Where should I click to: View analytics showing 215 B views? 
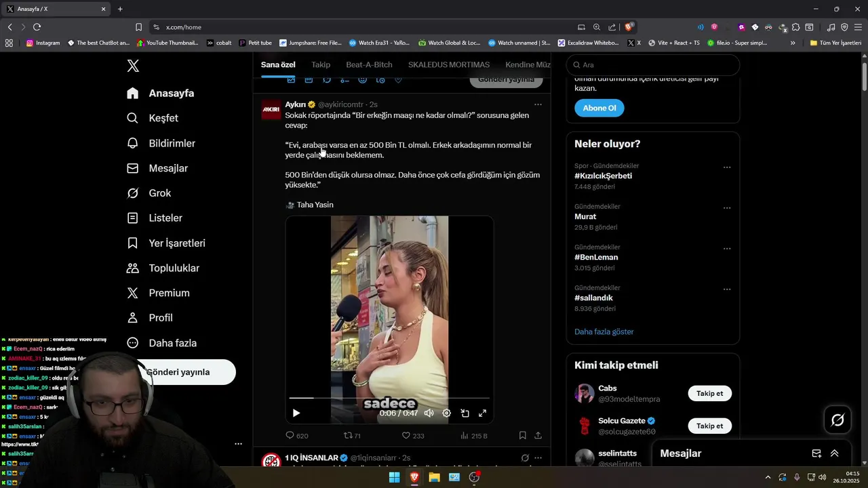click(x=474, y=436)
